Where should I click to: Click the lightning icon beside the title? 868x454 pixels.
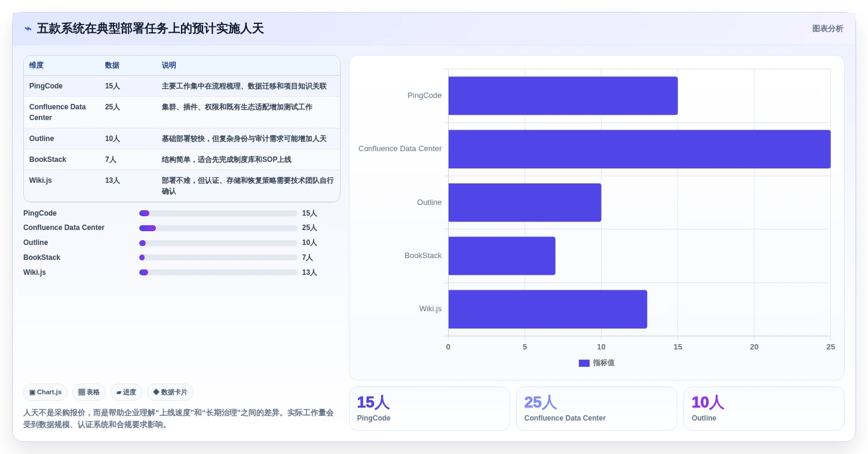28,29
